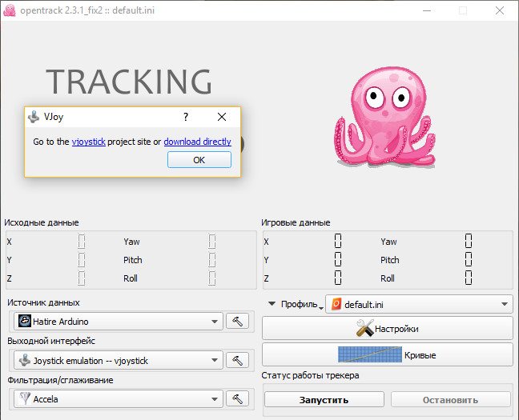519x420 pixels.
Task: Expand the default.ini profile dropdown
Action: point(420,304)
